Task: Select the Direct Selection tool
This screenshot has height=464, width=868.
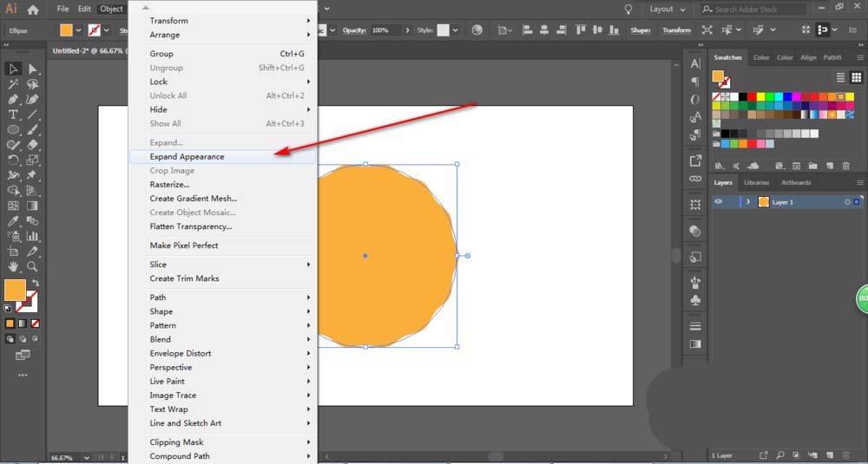Action: (x=33, y=69)
